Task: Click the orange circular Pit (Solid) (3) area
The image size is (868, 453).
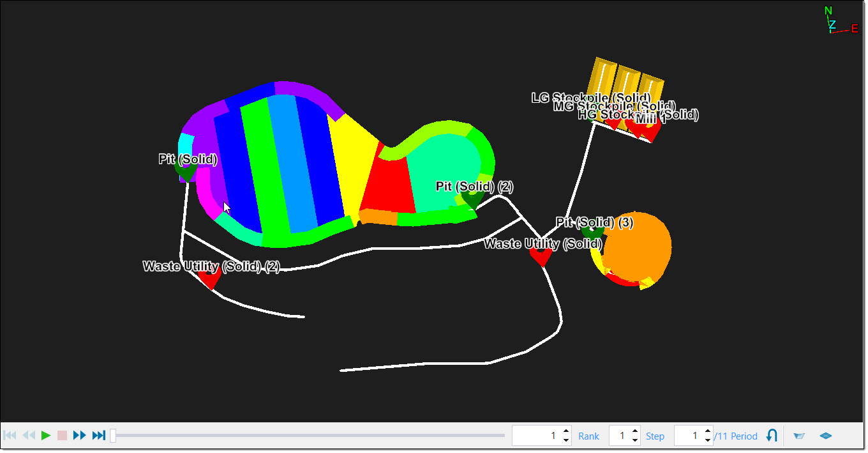Action: (x=638, y=246)
